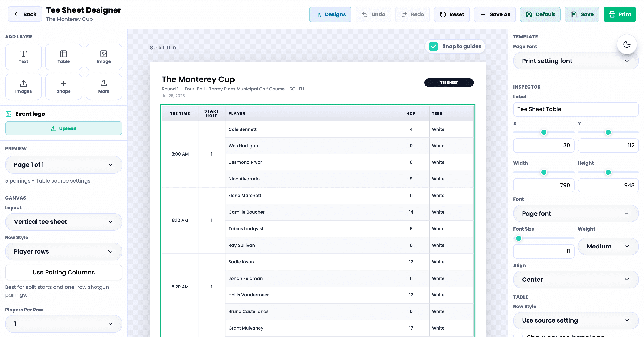Redo the last change
644x337 pixels.
[x=413, y=14]
